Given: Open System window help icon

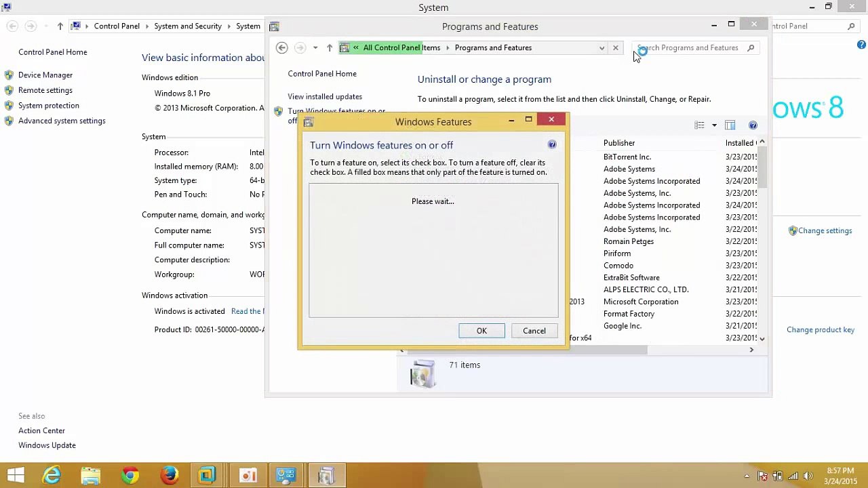Looking at the screenshot, I should (861, 45).
